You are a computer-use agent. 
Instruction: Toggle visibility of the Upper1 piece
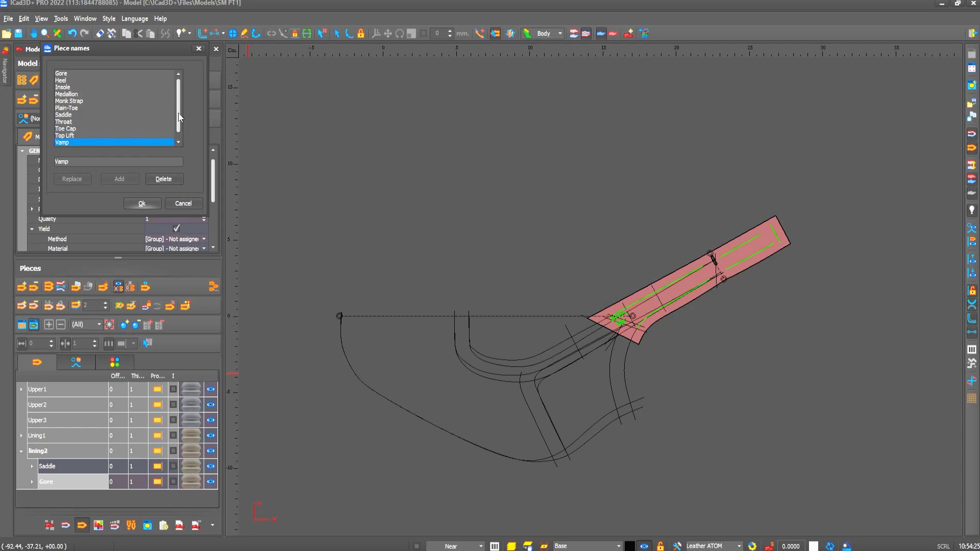pyautogui.click(x=210, y=389)
